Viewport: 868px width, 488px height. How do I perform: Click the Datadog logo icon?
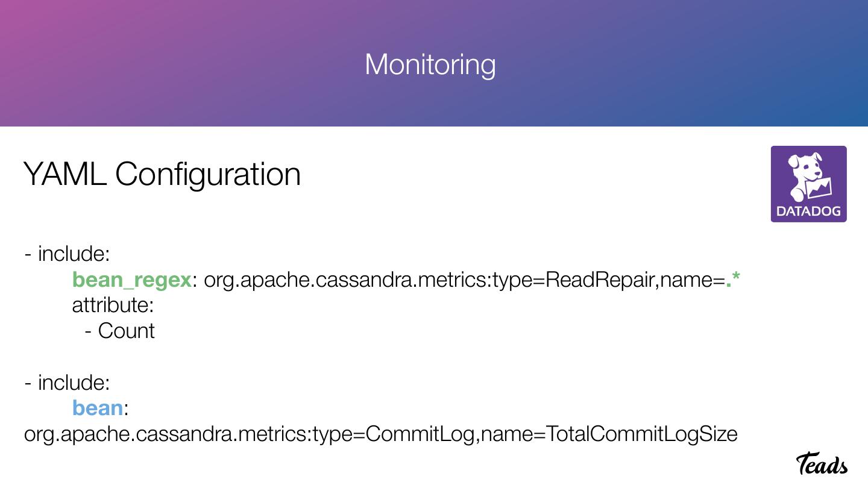(808, 184)
